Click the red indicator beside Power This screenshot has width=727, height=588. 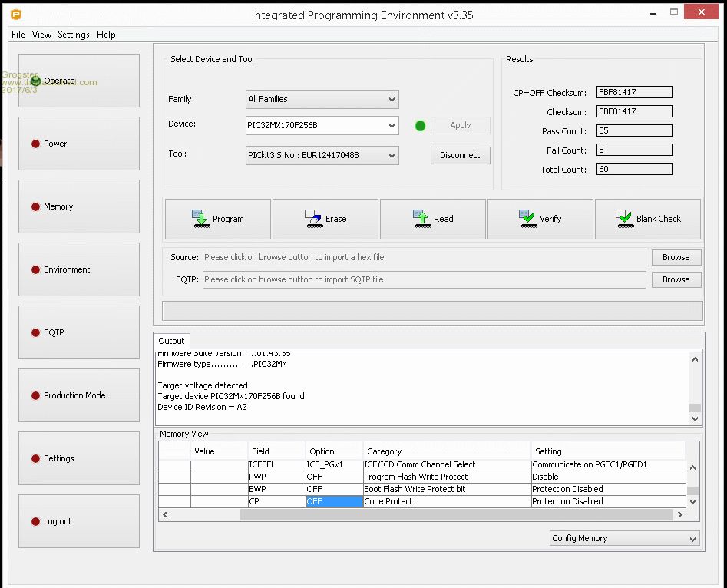tap(35, 144)
